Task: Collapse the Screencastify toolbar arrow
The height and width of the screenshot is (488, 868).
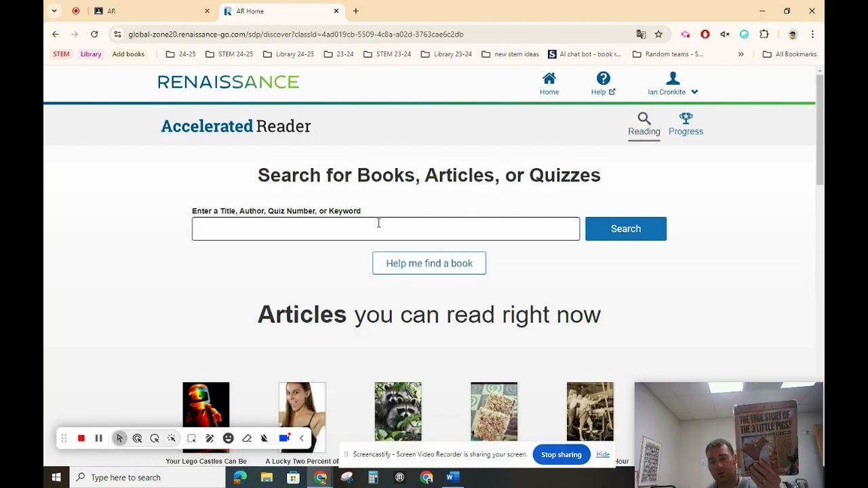Action: [x=302, y=439]
